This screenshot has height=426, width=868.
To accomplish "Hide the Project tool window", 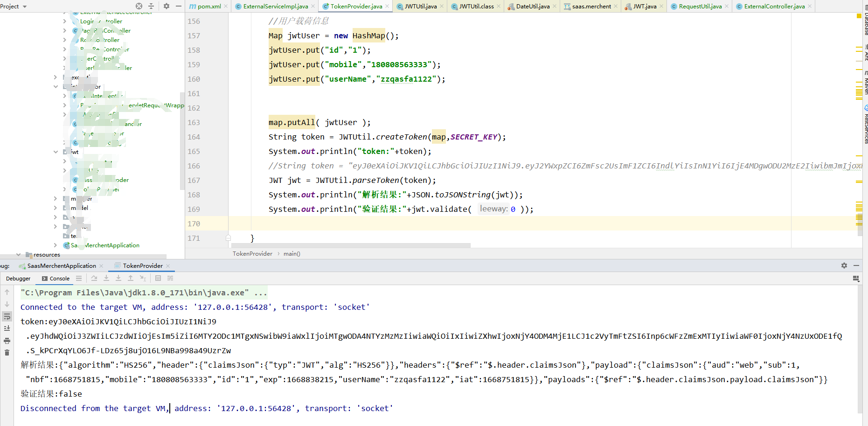I will (179, 6).
